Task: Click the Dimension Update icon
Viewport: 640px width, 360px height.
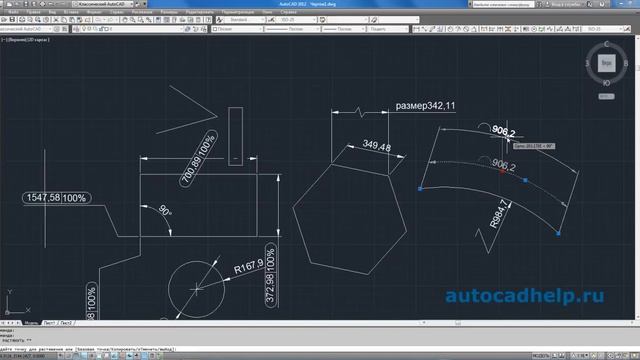Action: point(576,29)
